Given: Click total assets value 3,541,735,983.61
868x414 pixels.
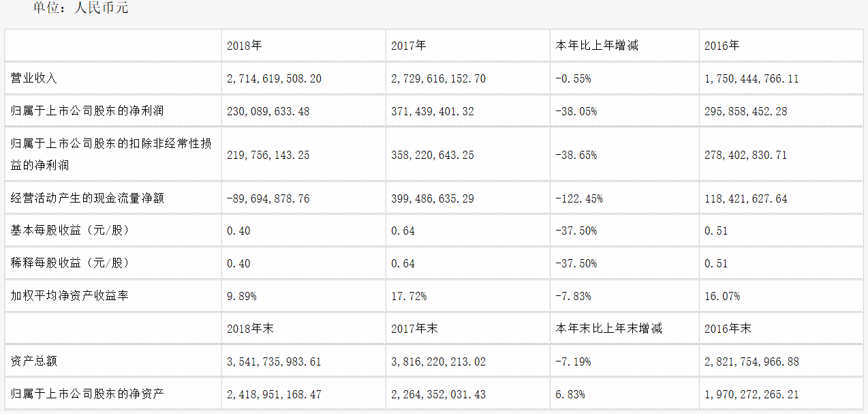Looking at the screenshot, I should [274, 361].
